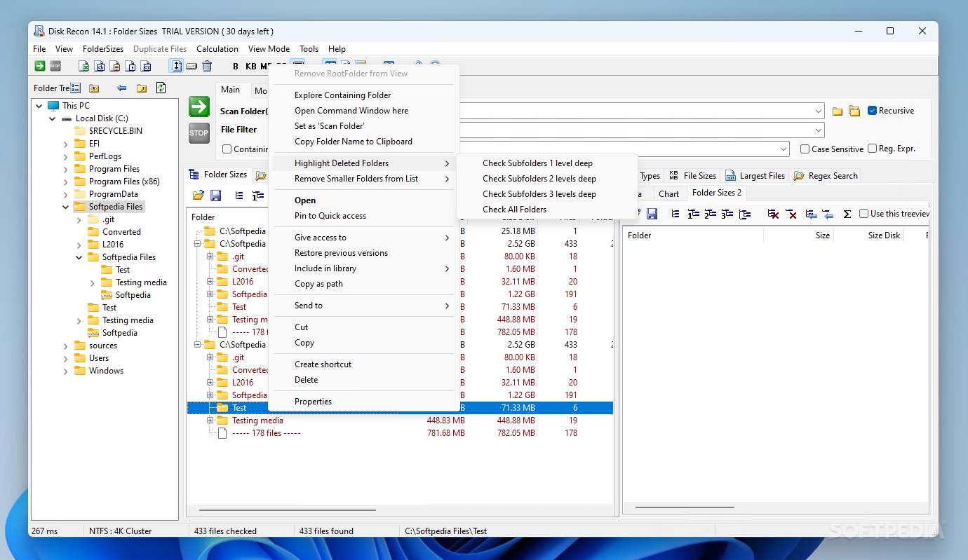
Task: Open the Containing text dropdown arrow
Action: pyautogui.click(x=784, y=149)
